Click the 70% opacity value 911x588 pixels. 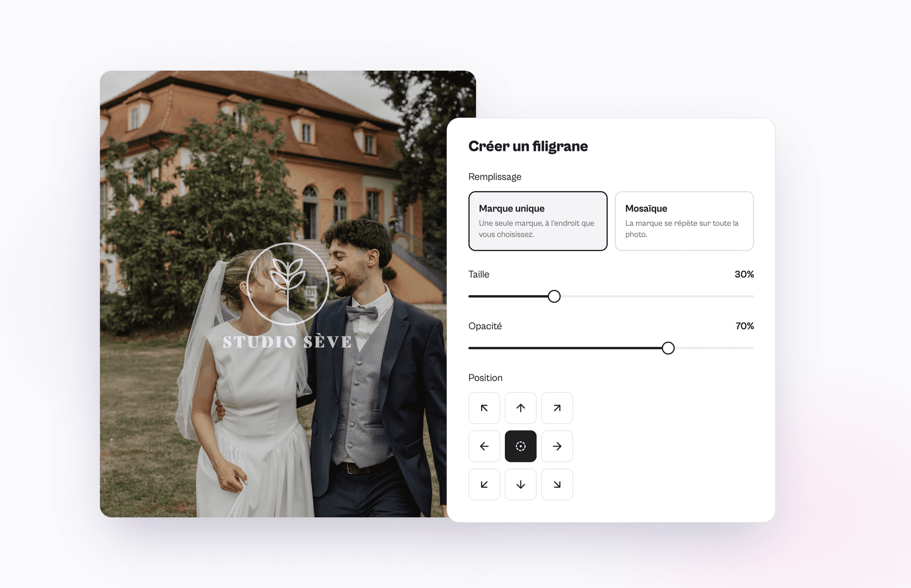(x=744, y=326)
